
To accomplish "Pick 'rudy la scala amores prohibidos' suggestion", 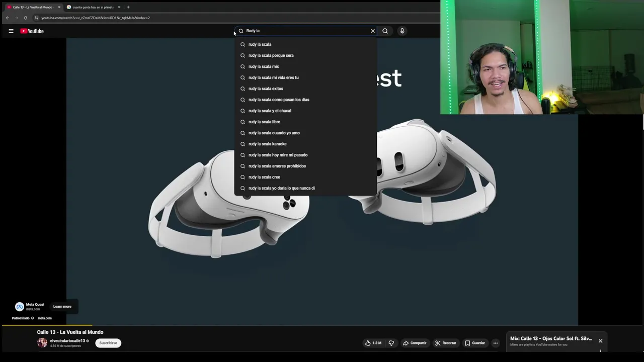I will click(x=305, y=166).
